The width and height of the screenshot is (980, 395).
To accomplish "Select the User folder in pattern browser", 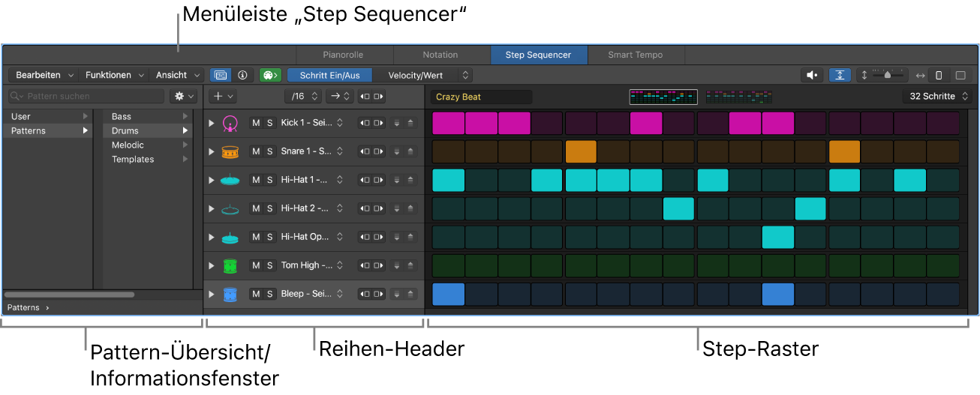I will [47, 116].
